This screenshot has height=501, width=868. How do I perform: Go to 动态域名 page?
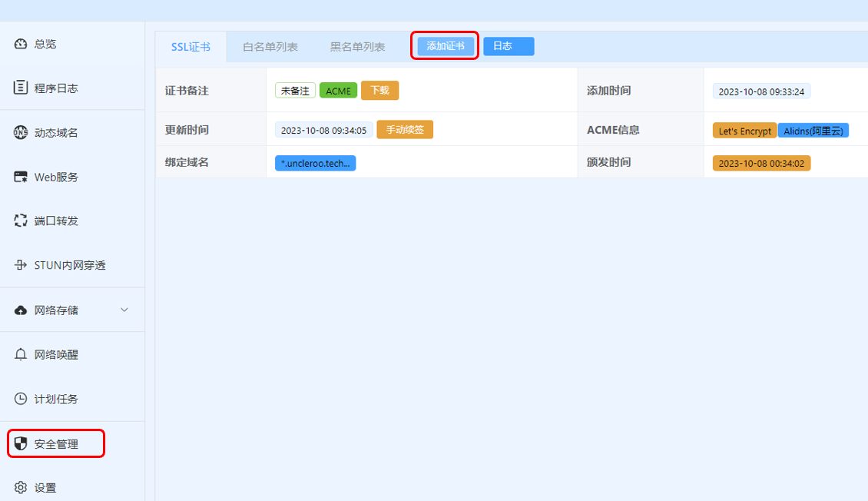(x=56, y=133)
